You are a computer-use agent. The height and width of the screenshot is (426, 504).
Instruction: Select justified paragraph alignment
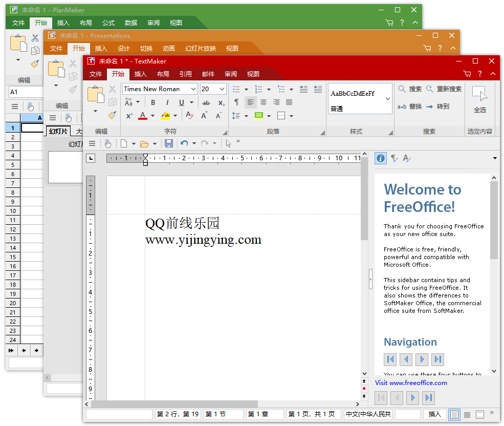(289, 102)
